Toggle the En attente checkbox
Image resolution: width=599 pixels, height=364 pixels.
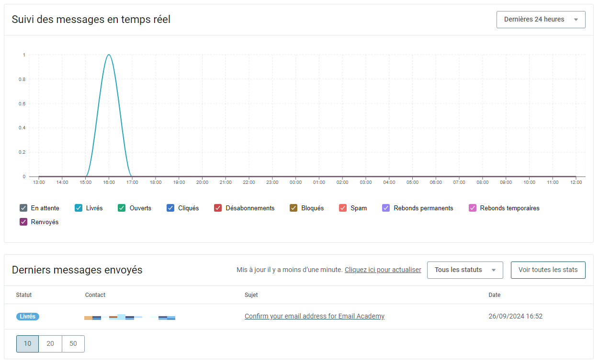23,208
